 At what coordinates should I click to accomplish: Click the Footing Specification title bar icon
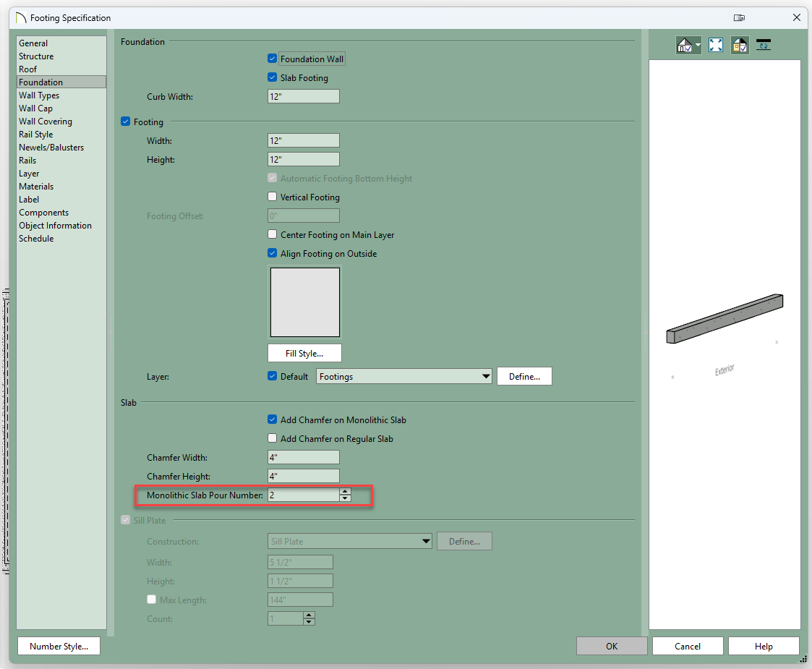pos(21,17)
